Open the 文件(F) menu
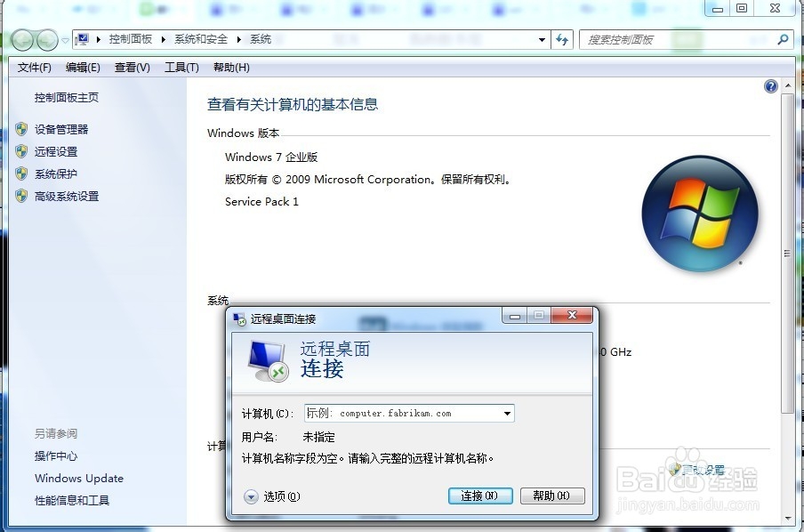 [x=35, y=68]
